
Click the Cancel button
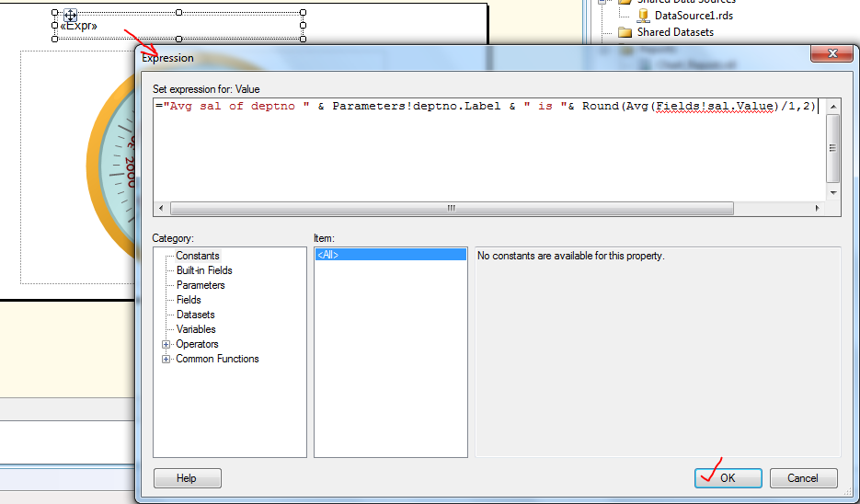(803, 477)
